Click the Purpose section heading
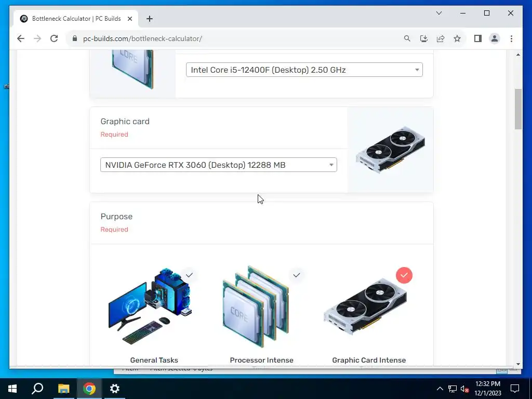The width and height of the screenshot is (532, 399). tap(116, 217)
